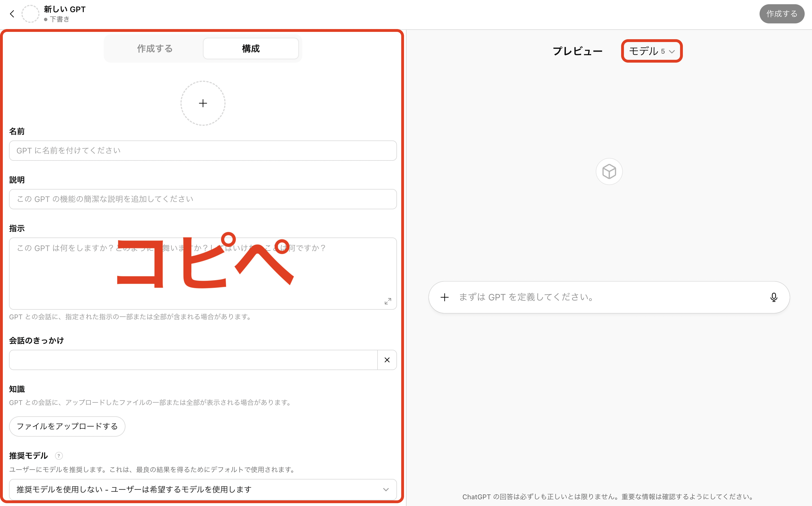Screen dimensions: 812x506
Task: Select the 構成 tab
Action: (250, 49)
